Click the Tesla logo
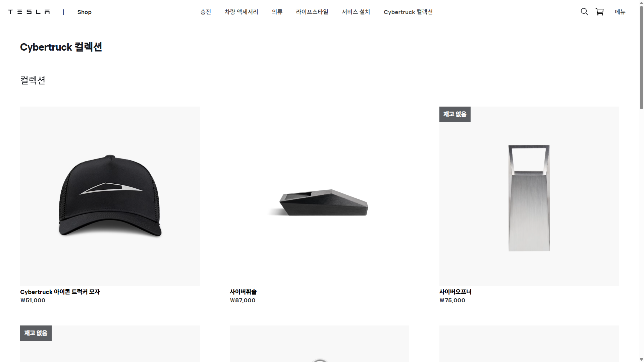This screenshot has height=362, width=644. [29, 12]
